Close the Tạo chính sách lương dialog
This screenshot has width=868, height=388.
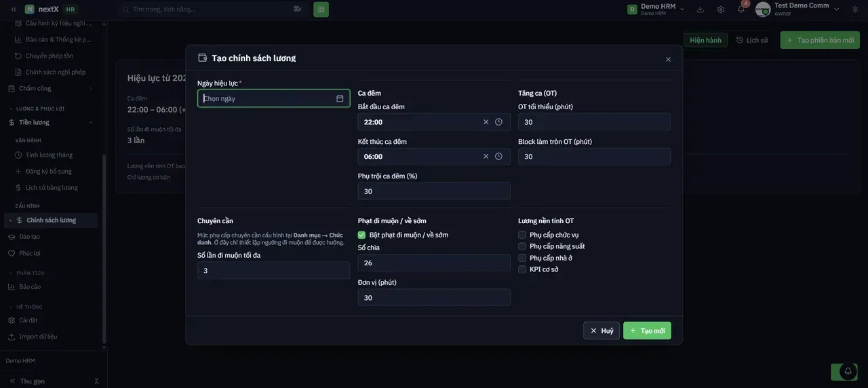[668, 59]
